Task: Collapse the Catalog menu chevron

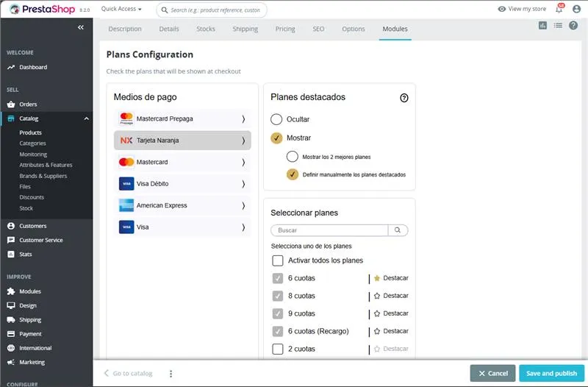Action: [x=87, y=118]
